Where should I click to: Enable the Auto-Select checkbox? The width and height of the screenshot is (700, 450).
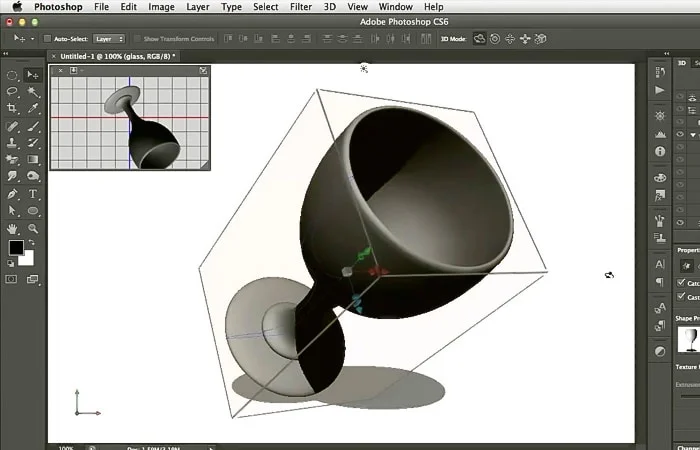coord(47,39)
